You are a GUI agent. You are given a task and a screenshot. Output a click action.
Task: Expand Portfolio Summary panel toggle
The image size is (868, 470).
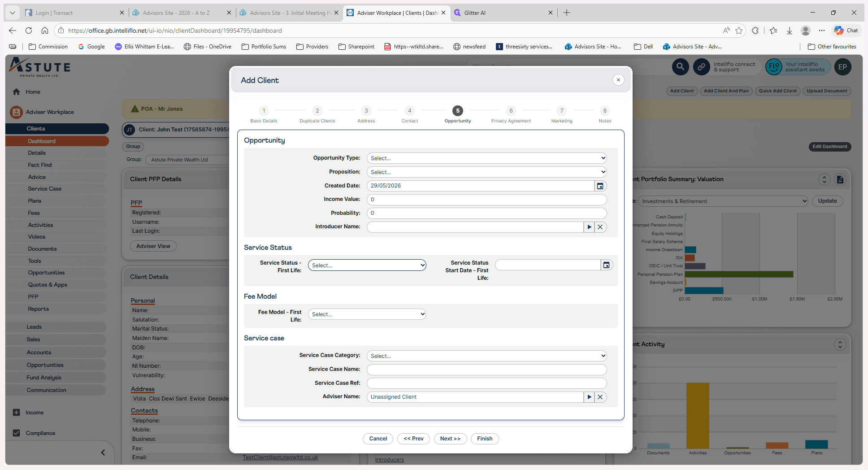[825, 179]
